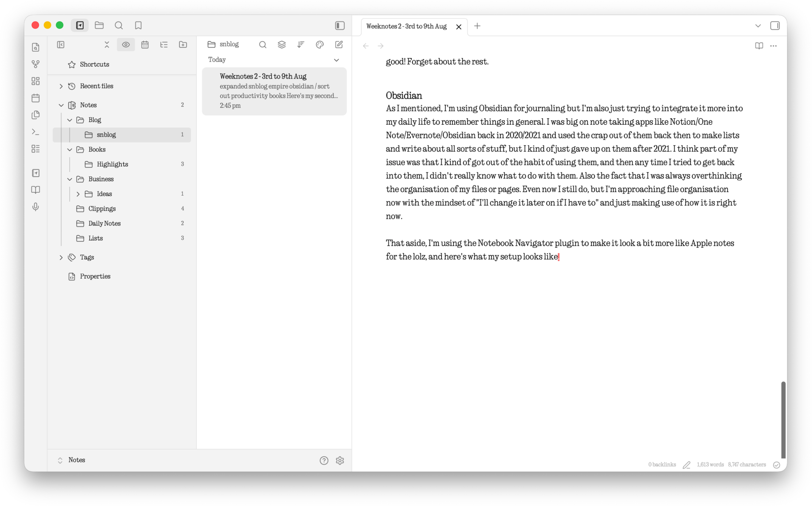Image resolution: width=812 pixels, height=506 pixels.
Task: Toggle editing mode pencil in status bar
Action: pos(686,465)
